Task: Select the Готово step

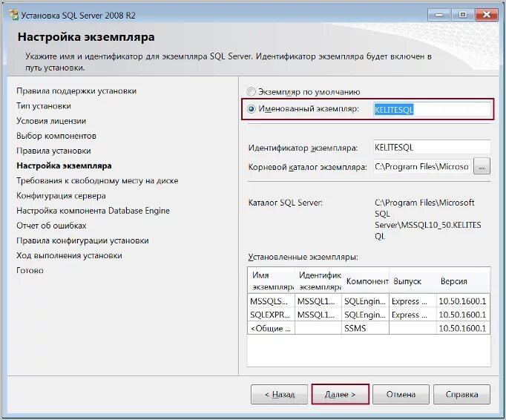Action: click(30, 271)
